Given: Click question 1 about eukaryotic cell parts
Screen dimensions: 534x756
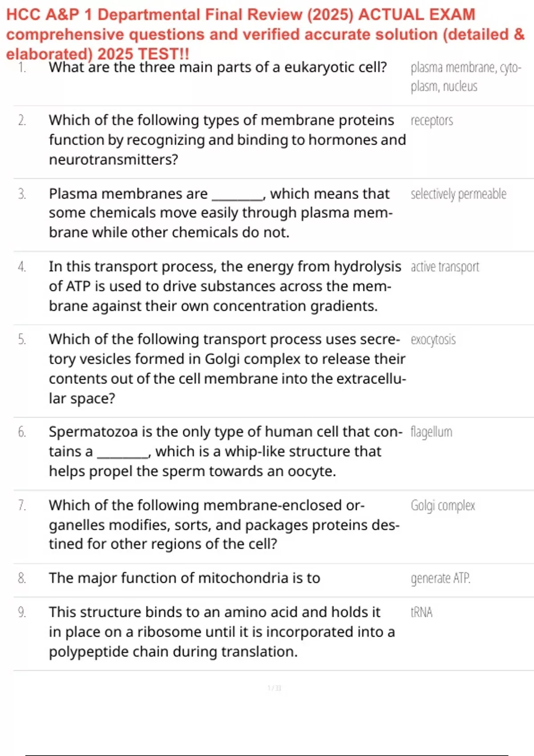Looking at the screenshot, I should click(x=218, y=68).
